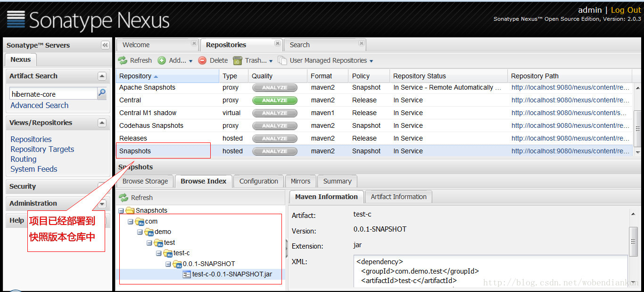Open the Snapshots repository path link
Screen dimensions: 644x292
570,151
